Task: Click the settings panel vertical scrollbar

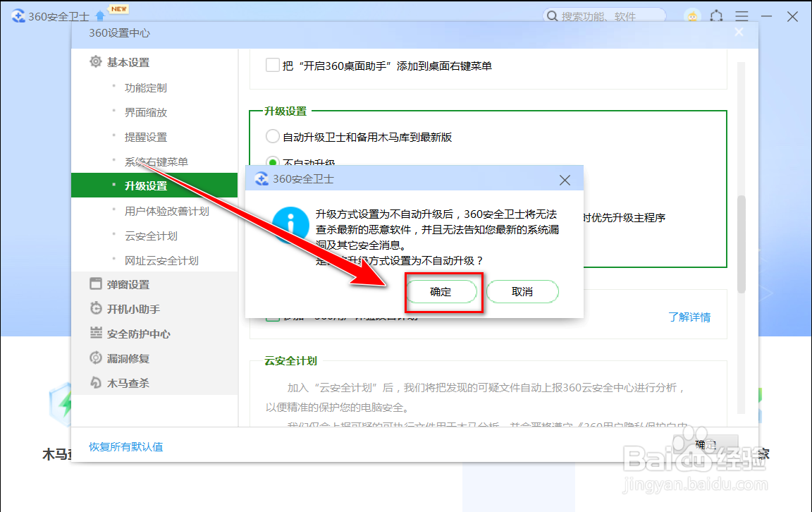Action: coord(741,244)
